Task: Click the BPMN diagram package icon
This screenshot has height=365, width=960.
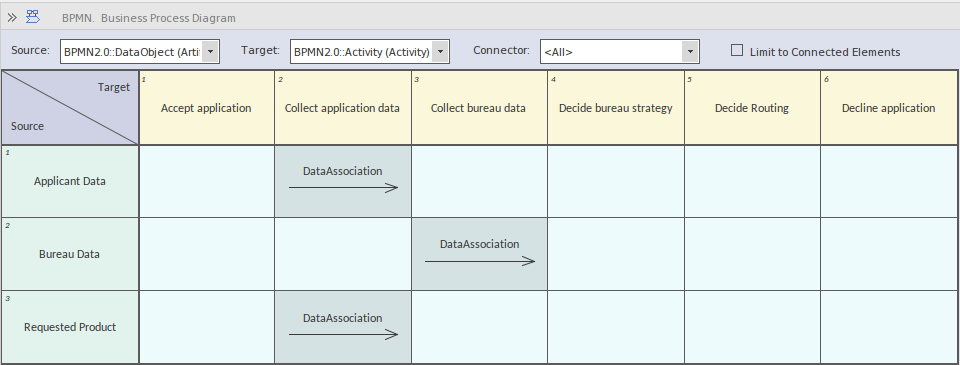Action: click(x=32, y=17)
